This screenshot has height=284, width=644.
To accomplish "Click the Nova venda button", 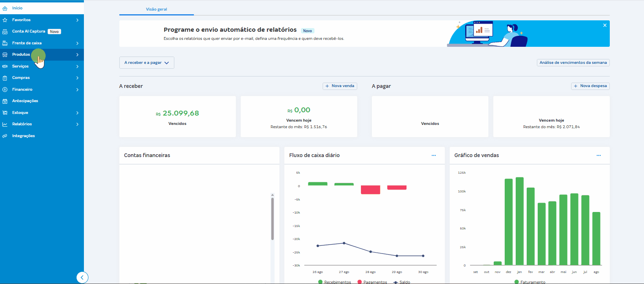I will (340, 86).
